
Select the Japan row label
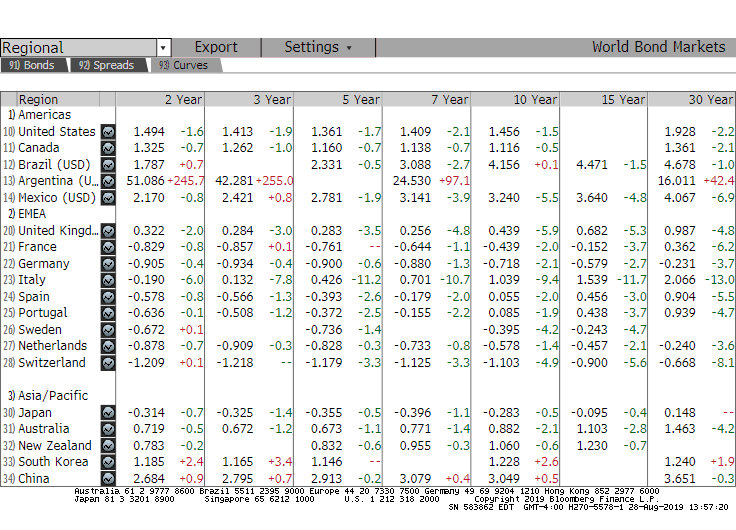(35, 413)
